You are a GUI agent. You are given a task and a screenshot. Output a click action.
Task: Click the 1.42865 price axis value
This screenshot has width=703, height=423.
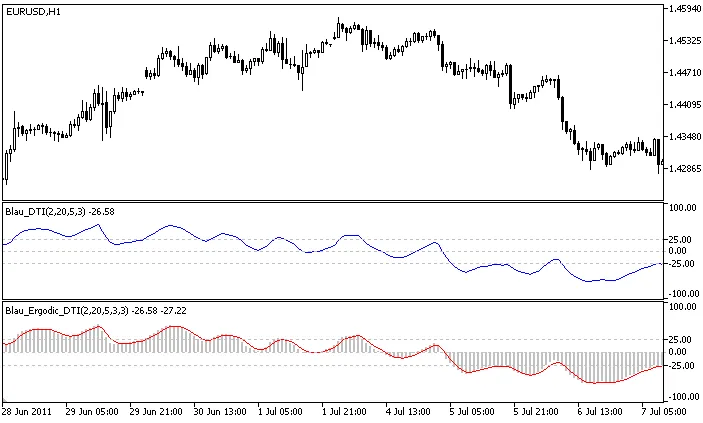[x=683, y=169]
